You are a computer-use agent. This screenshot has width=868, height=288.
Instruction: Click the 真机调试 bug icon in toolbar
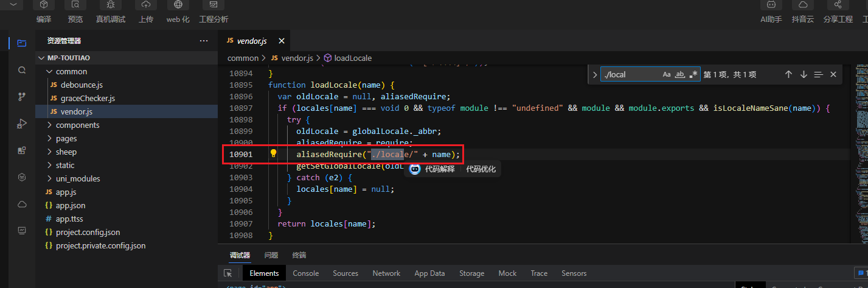[x=110, y=5]
